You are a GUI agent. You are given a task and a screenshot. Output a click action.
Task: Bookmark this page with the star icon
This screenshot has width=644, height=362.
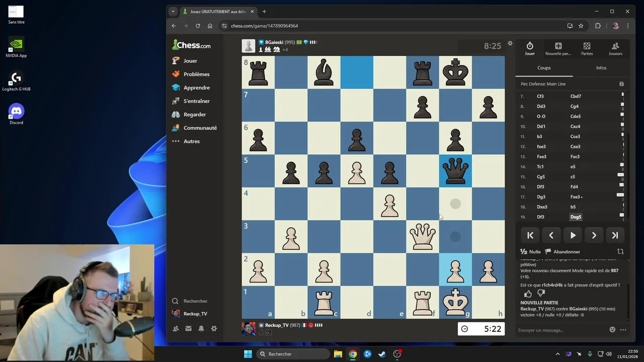(x=581, y=26)
